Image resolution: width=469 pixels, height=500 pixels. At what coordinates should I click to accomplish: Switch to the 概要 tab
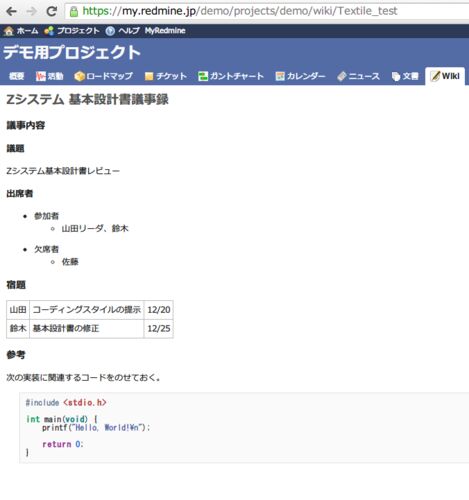coord(16,76)
